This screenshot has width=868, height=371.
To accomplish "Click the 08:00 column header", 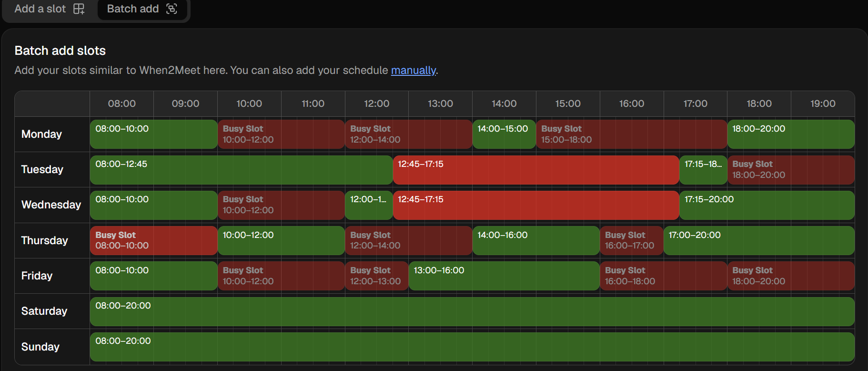I will [122, 103].
